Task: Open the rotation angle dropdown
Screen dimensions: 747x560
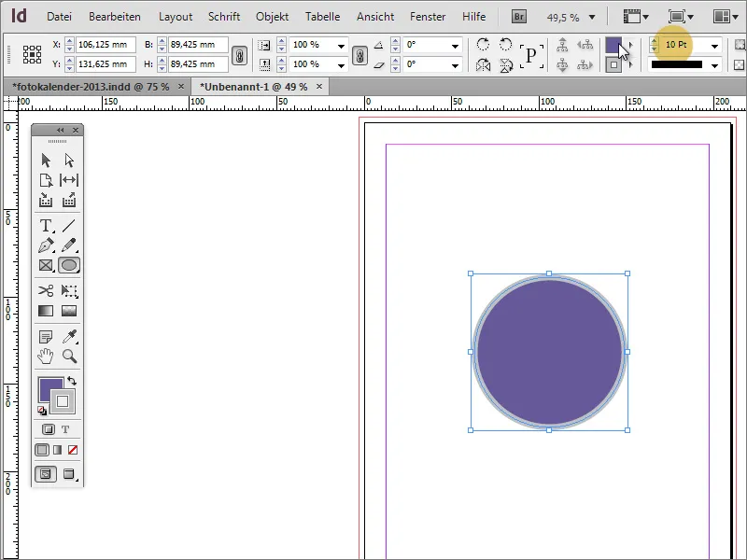Action: [x=455, y=46]
